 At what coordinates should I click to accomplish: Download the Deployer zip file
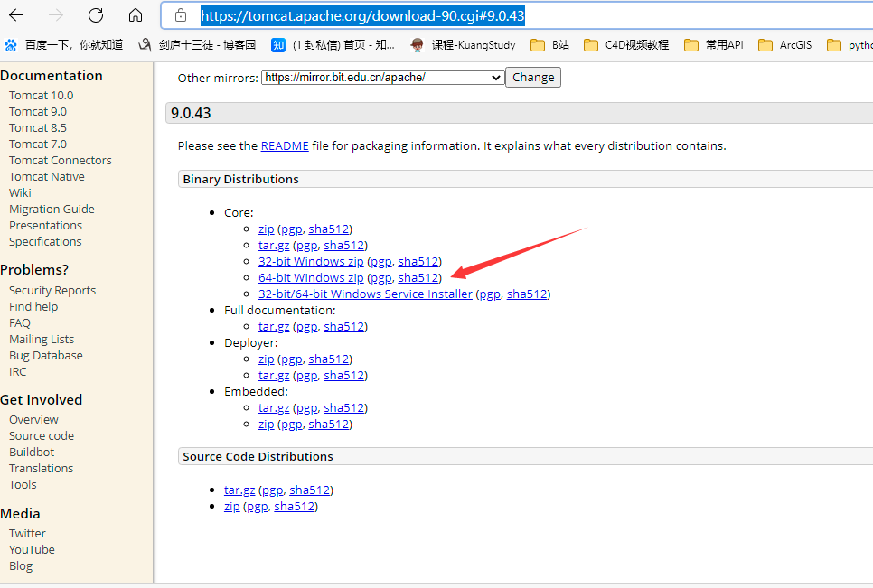[x=266, y=359]
